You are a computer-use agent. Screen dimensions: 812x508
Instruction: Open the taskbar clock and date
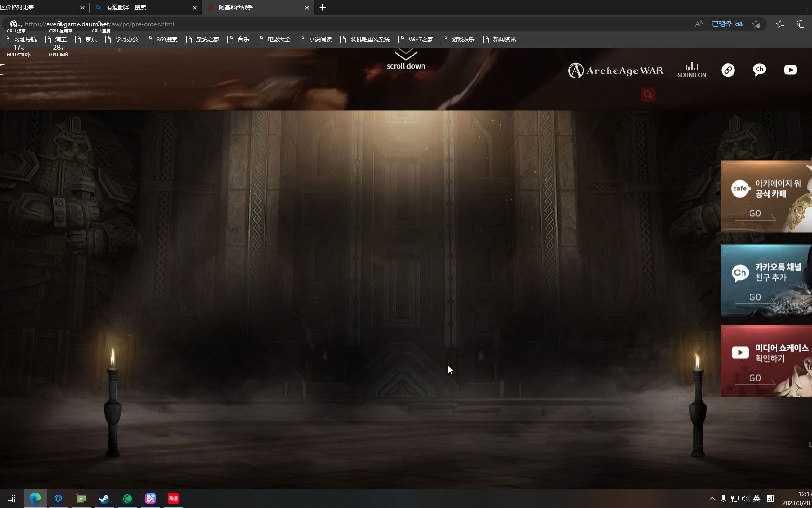coord(797,499)
